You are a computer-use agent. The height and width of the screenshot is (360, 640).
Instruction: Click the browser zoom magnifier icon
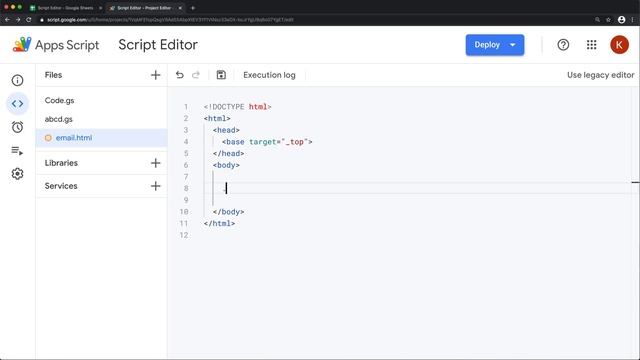[598, 20]
